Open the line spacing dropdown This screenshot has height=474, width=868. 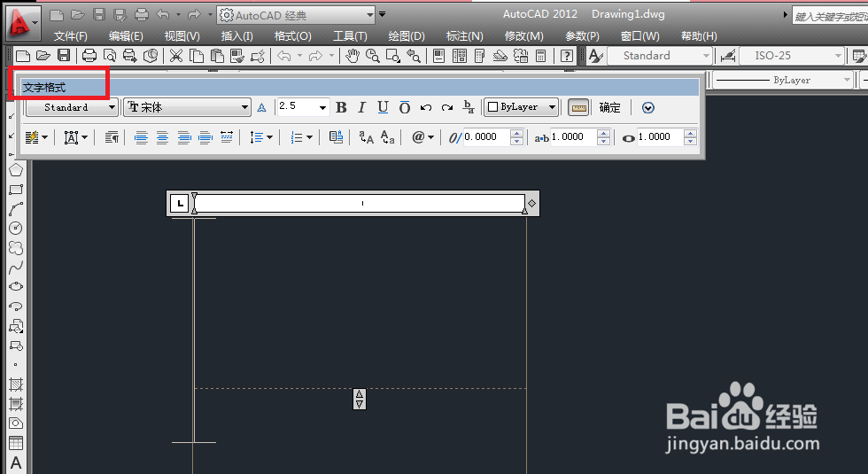(x=260, y=137)
